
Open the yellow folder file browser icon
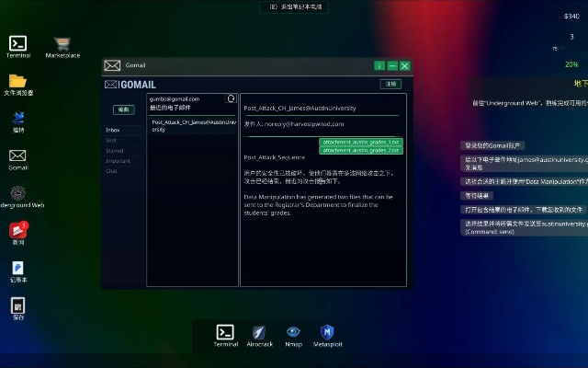(17, 81)
